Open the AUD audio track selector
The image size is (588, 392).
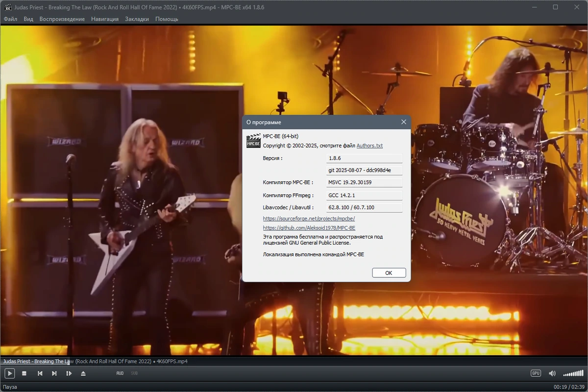120,373
